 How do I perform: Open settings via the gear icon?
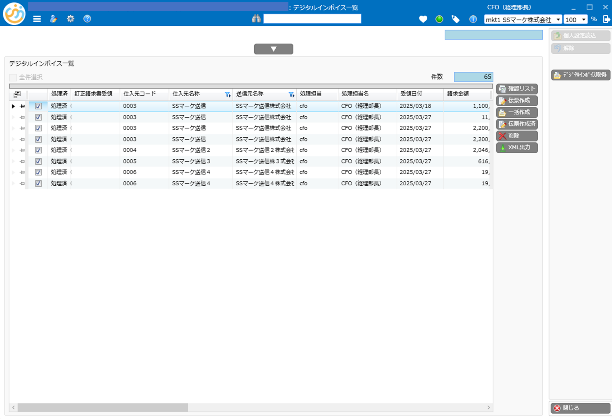click(x=70, y=19)
